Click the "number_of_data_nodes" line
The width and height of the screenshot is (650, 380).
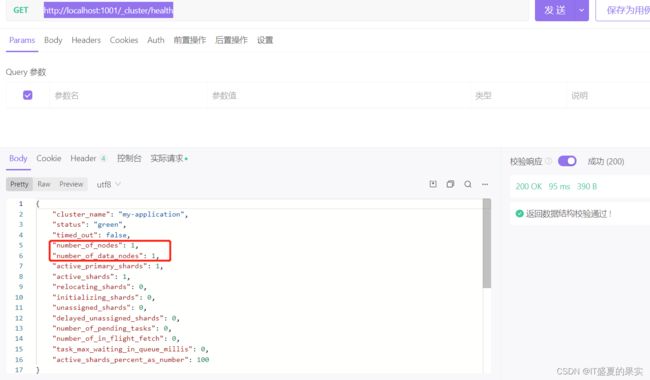[106, 256]
